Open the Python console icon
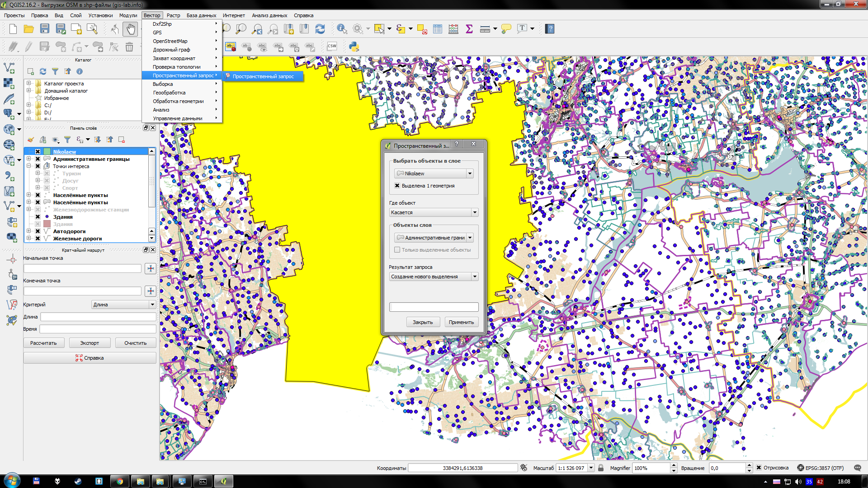Image resolution: width=868 pixels, height=488 pixels. click(x=354, y=47)
